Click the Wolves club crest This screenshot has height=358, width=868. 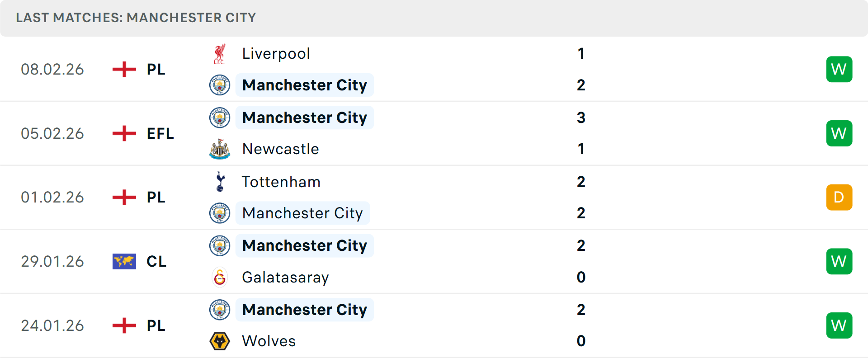(x=220, y=341)
